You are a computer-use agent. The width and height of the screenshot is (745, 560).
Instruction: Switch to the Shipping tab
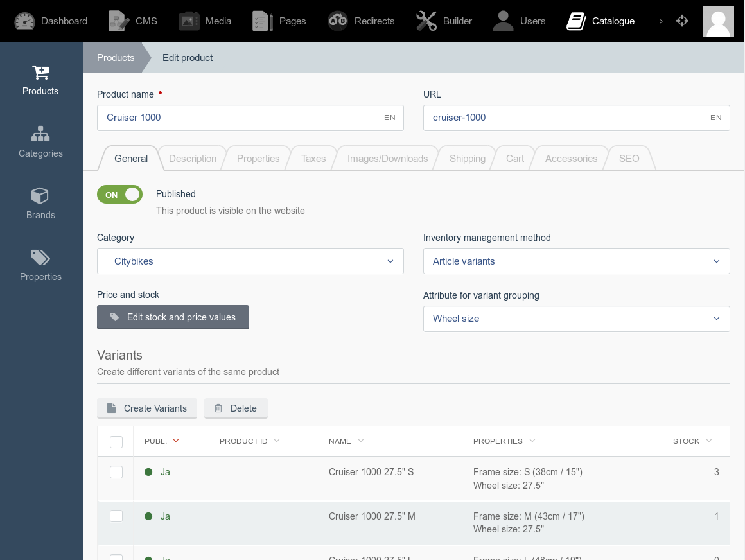click(468, 159)
